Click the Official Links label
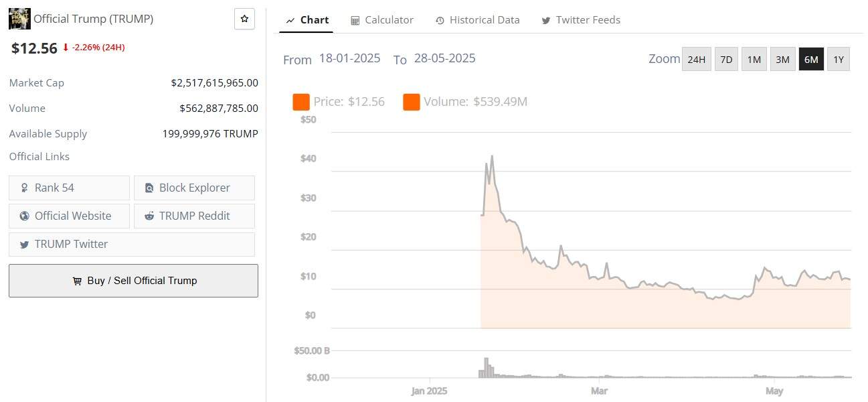The height and width of the screenshot is (402, 868). [x=39, y=157]
